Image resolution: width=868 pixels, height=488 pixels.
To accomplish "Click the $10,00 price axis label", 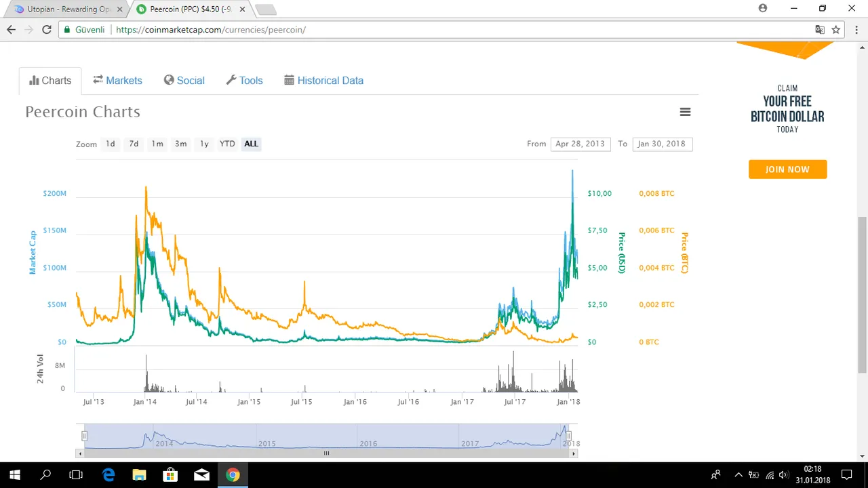I will (599, 194).
